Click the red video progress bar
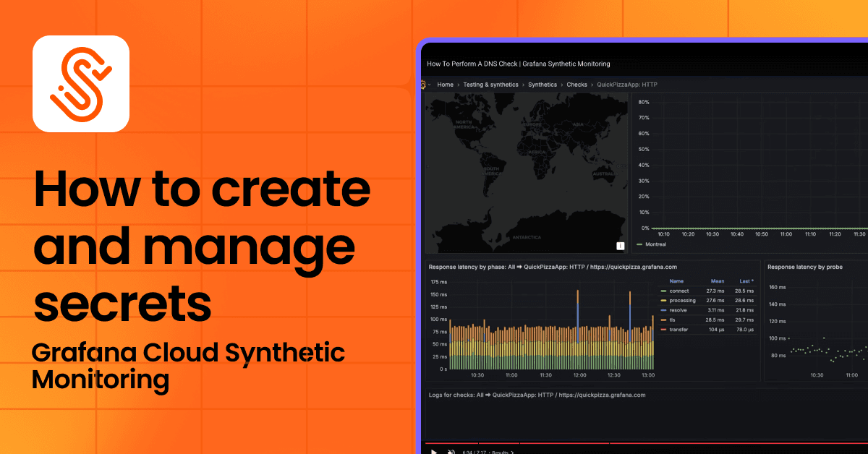Screen dimensions: 868x454 (644, 442)
